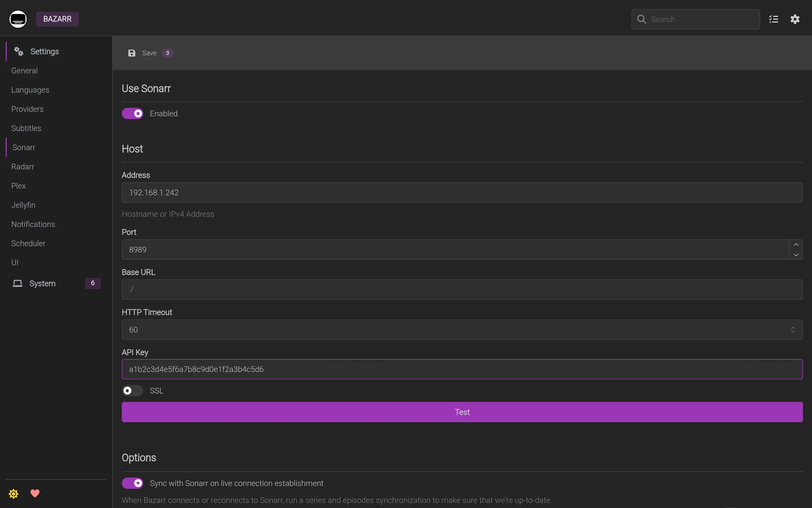Switch theme using the sun icon
Image resolution: width=812 pixels, height=508 pixels.
pyautogui.click(x=14, y=494)
